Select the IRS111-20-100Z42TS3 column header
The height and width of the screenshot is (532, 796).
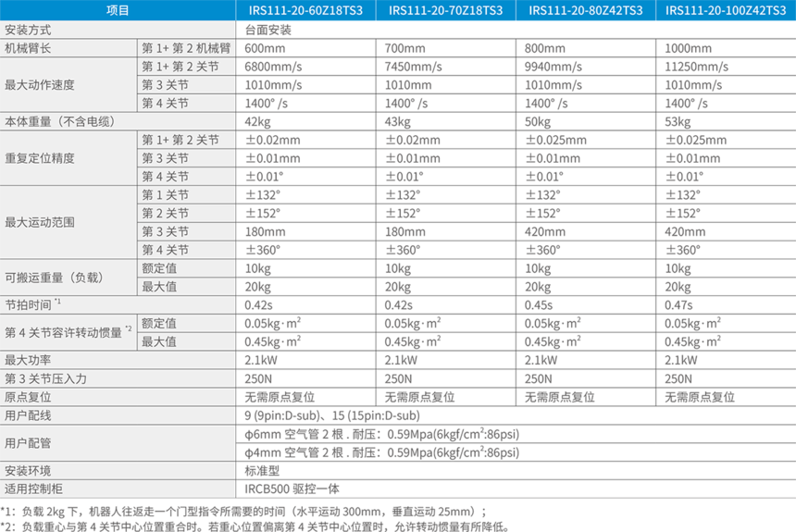(x=726, y=10)
